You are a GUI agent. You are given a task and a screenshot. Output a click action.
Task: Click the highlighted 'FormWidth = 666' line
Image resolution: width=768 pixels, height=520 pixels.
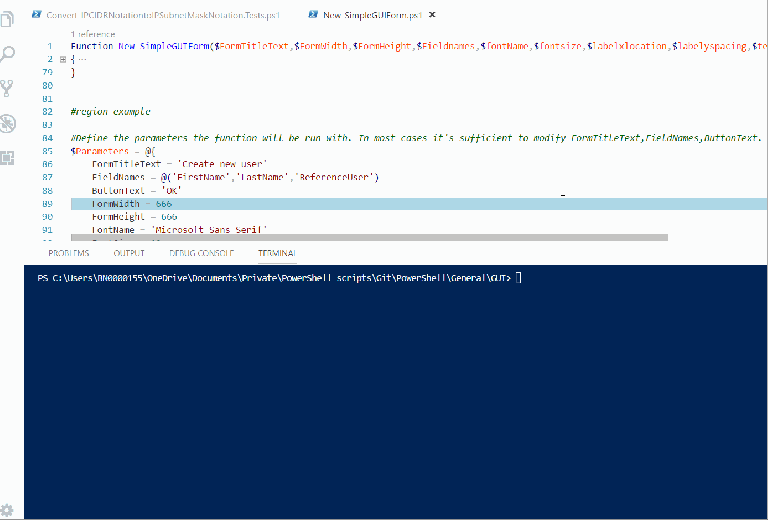pos(419,204)
